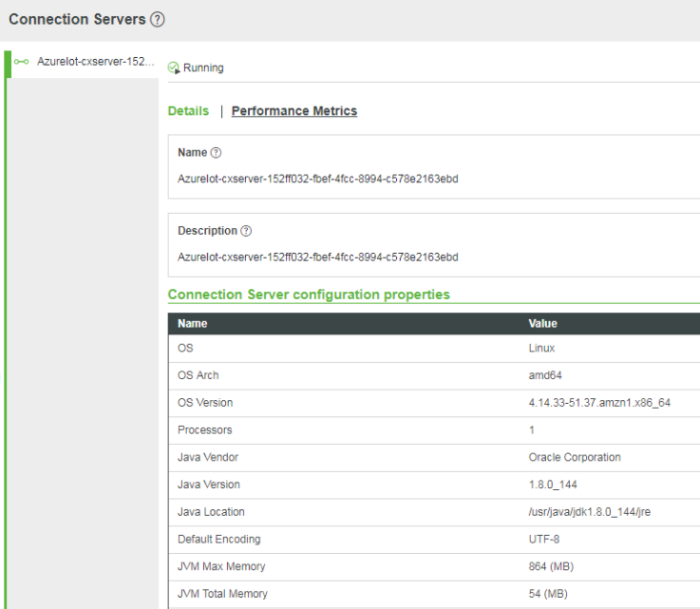This screenshot has height=609, width=700.
Task: Select the Java Version row label
Action: 209,485
